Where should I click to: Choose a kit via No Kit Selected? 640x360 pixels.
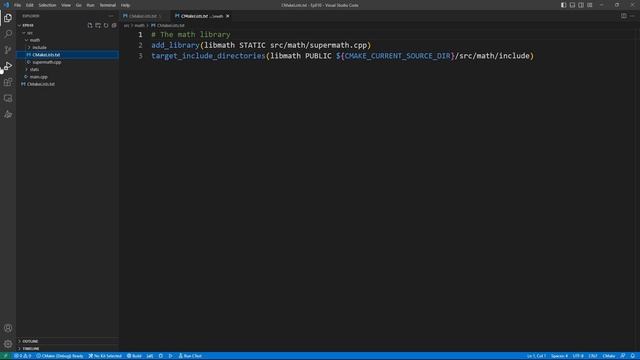coord(105,356)
